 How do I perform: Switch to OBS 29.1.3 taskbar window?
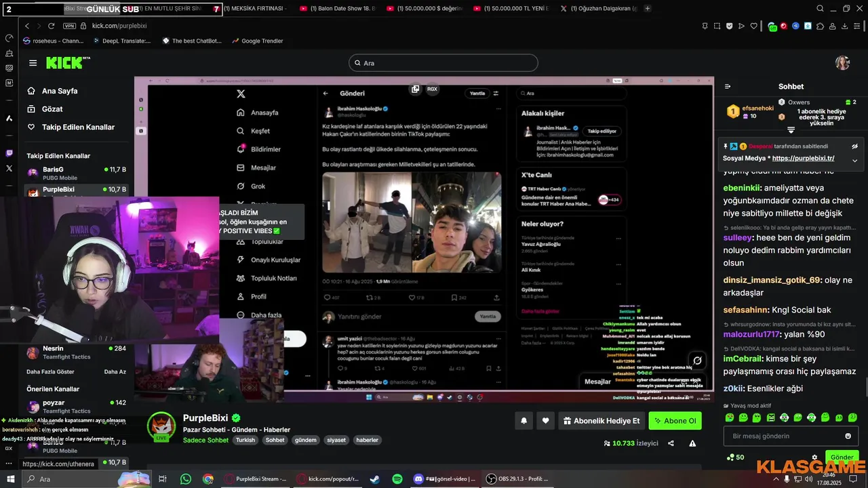tap(517, 479)
